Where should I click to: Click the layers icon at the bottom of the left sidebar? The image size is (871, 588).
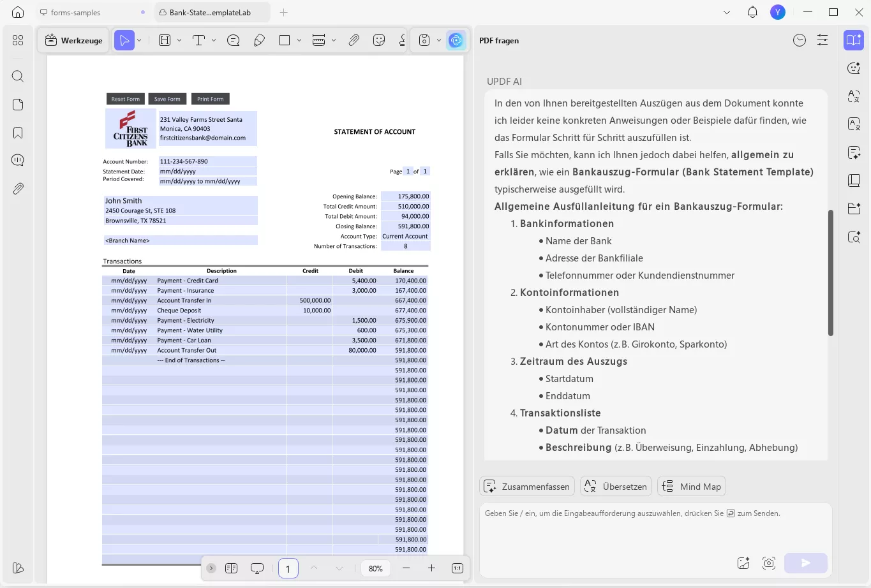pos(18,568)
